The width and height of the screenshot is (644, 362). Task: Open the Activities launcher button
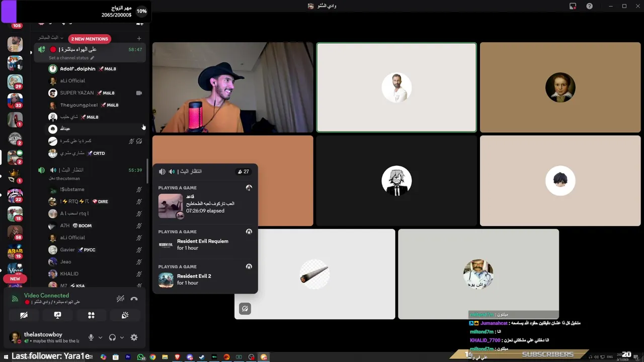click(x=91, y=315)
